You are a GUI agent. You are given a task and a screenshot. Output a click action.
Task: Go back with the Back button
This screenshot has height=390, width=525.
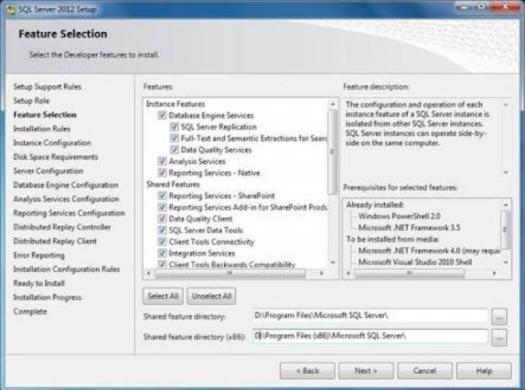click(x=307, y=371)
